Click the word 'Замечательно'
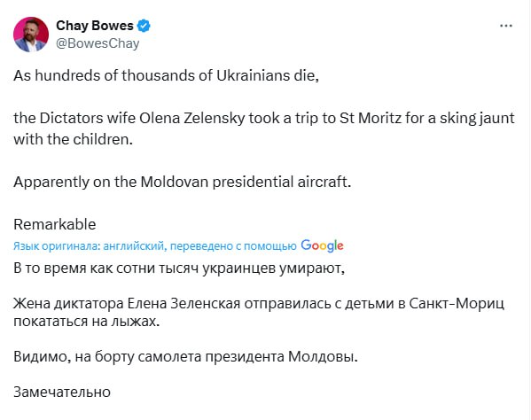531x420 pixels. coord(62,393)
